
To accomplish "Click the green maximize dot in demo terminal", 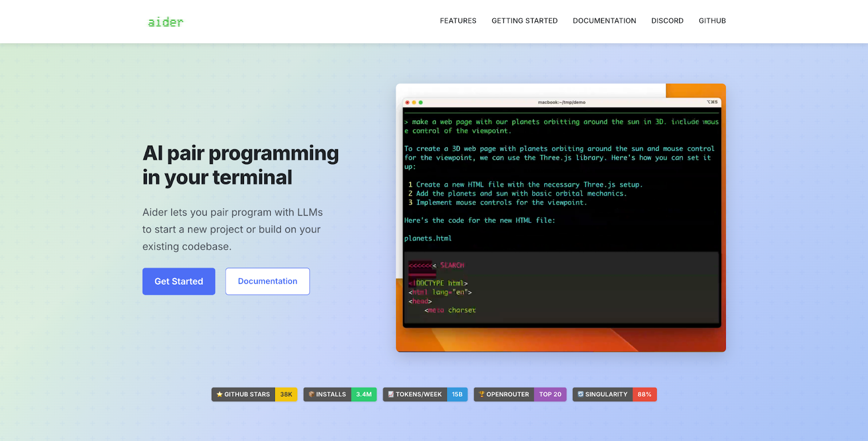I will point(420,102).
